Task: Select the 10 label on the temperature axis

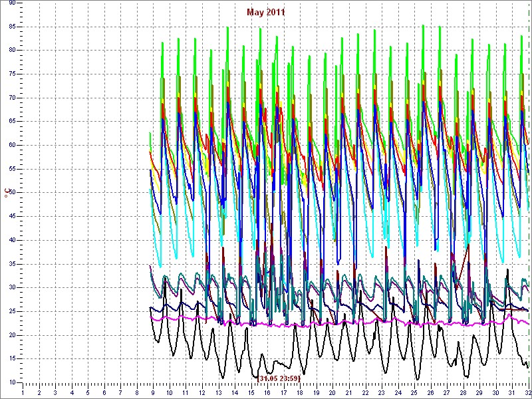Action: click(x=12, y=383)
